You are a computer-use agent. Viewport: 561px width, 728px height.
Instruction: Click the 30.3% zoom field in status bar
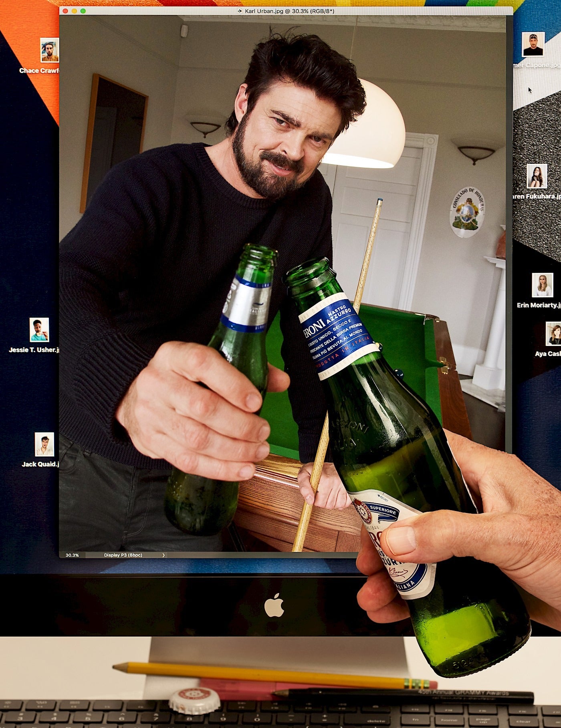pyautogui.click(x=72, y=555)
